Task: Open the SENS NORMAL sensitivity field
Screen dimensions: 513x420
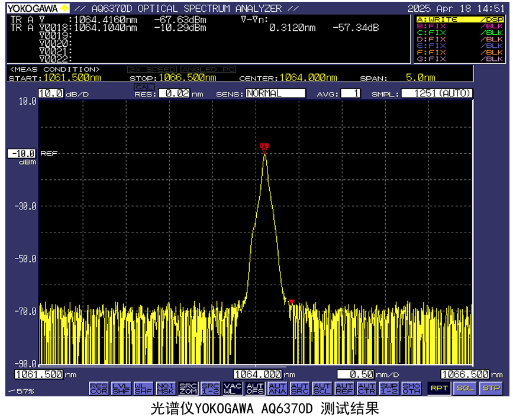Action: click(x=276, y=93)
